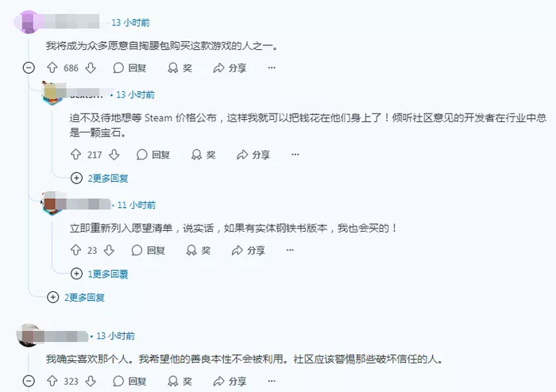Viewport: 556px width, 392px height.
Task: Upvote the comment with 686 points
Action: [52, 67]
